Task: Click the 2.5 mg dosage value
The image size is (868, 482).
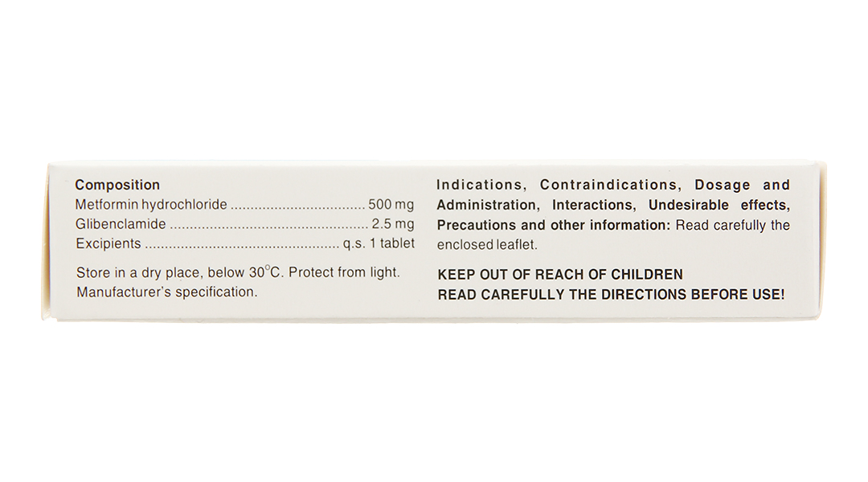Action: [393, 223]
